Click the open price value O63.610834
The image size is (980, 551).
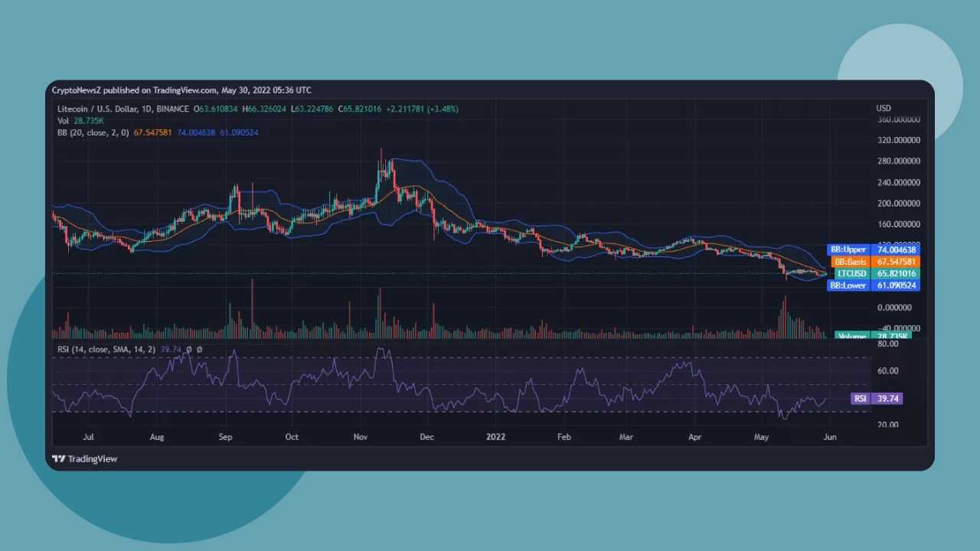pyautogui.click(x=217, y=109)
